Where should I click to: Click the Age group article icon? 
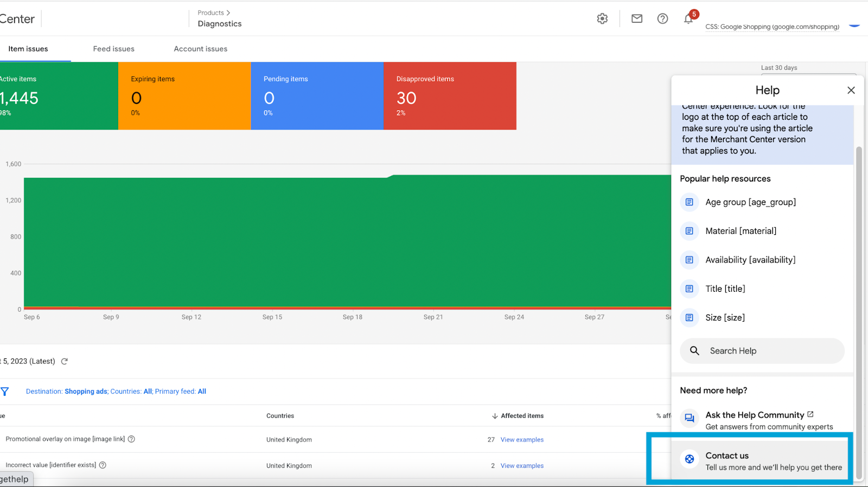pyautogui.click(x=689, y=202)
